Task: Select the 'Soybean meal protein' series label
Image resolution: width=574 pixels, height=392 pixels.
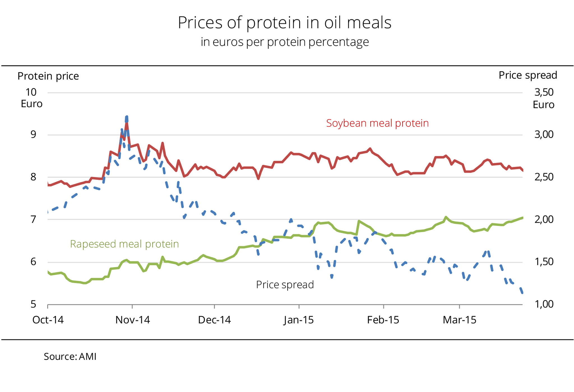Action: (x=377, y=123)
